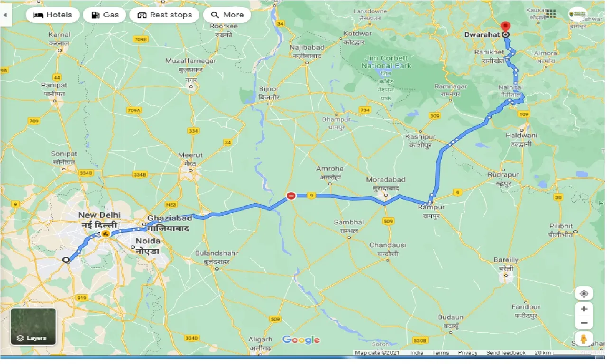Click the red road closure icon
Screen dimensions: 607x364
point(291,196)
